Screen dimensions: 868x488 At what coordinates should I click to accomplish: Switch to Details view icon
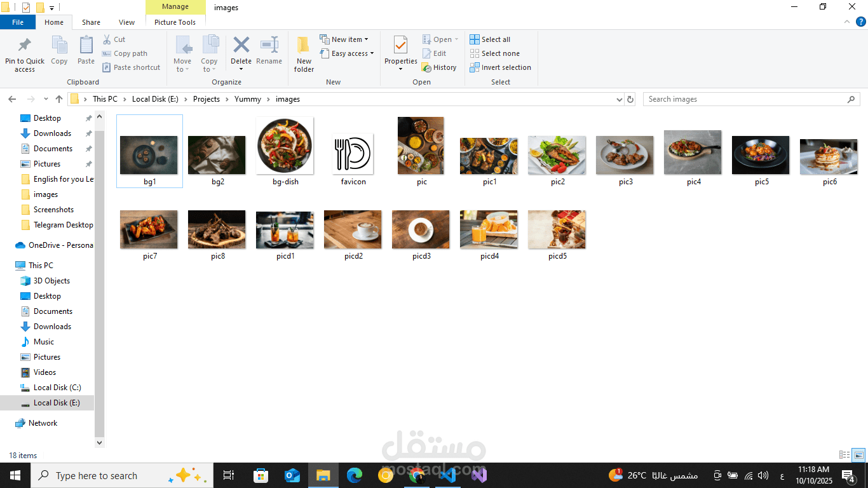pyautogui.click(x=844, y=455)
